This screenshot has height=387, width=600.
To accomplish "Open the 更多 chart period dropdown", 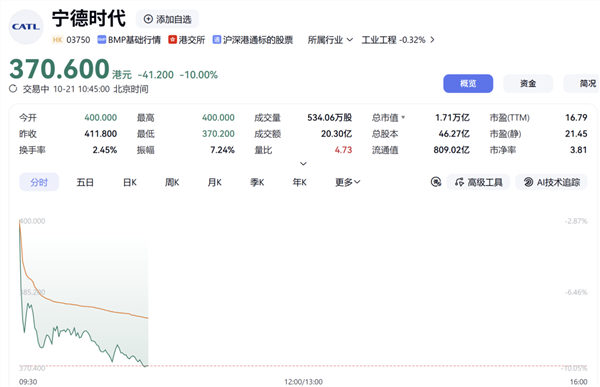I will click(348, 182).
